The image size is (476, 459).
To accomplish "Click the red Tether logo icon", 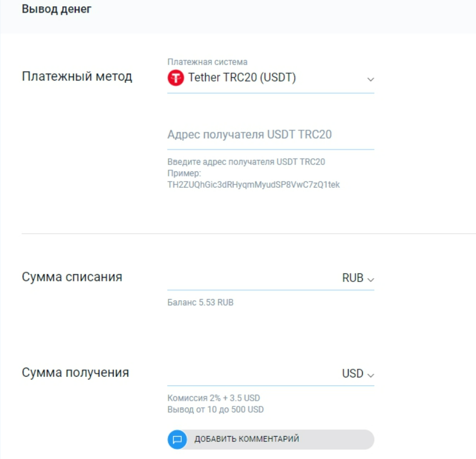I will pos(175,78).
